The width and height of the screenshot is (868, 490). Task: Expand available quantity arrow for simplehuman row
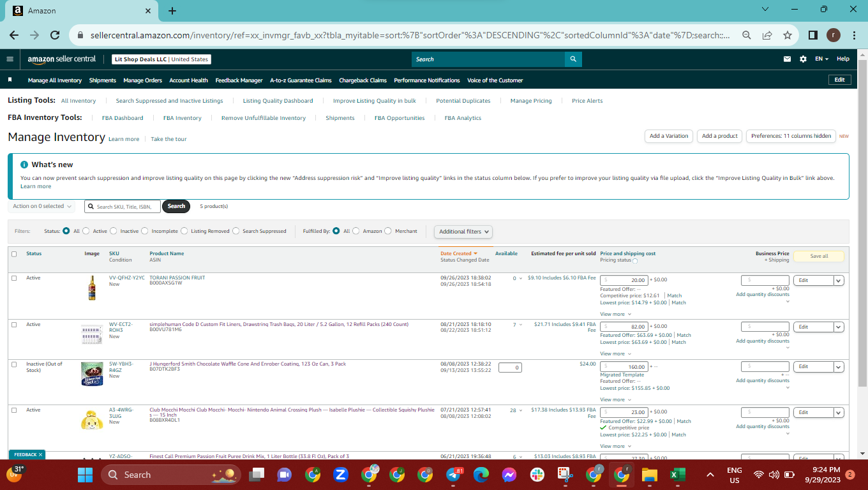tap(520, 325)
